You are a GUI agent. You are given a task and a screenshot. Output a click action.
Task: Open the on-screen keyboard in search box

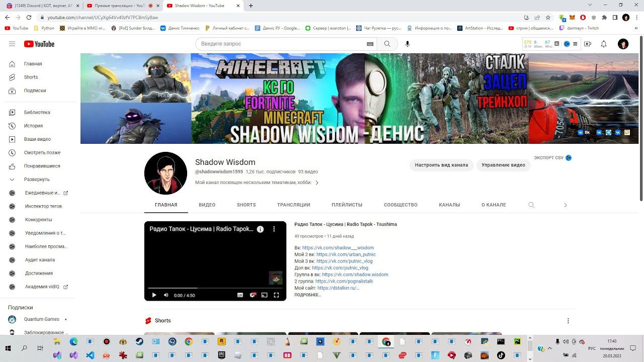tap(370, 44)
